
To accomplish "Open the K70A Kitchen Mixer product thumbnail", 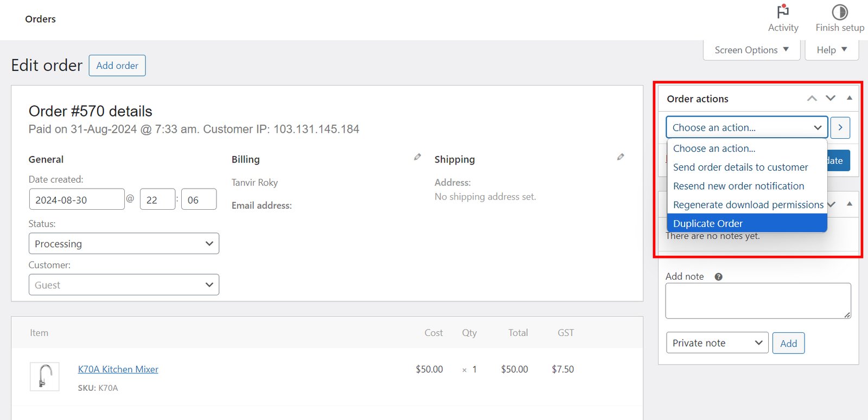I will (44, 377).
